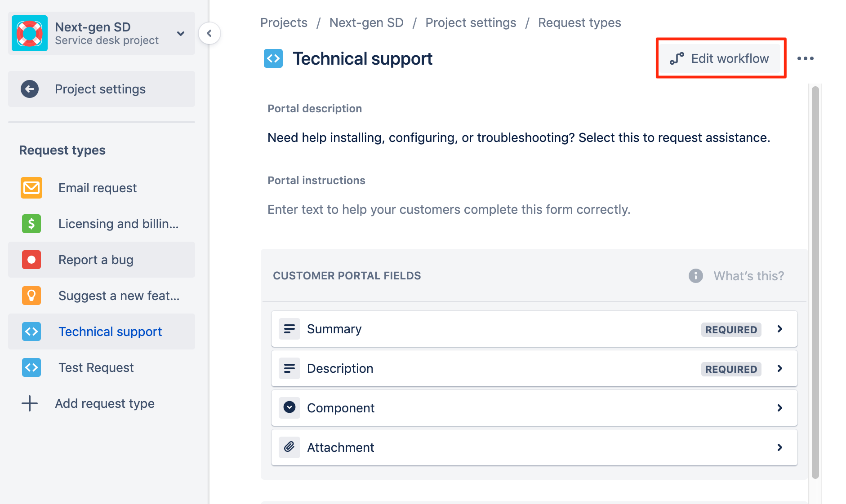Open the more options ellipsis menu
Viewport: 846px width, 504px height.
(806, 58)
